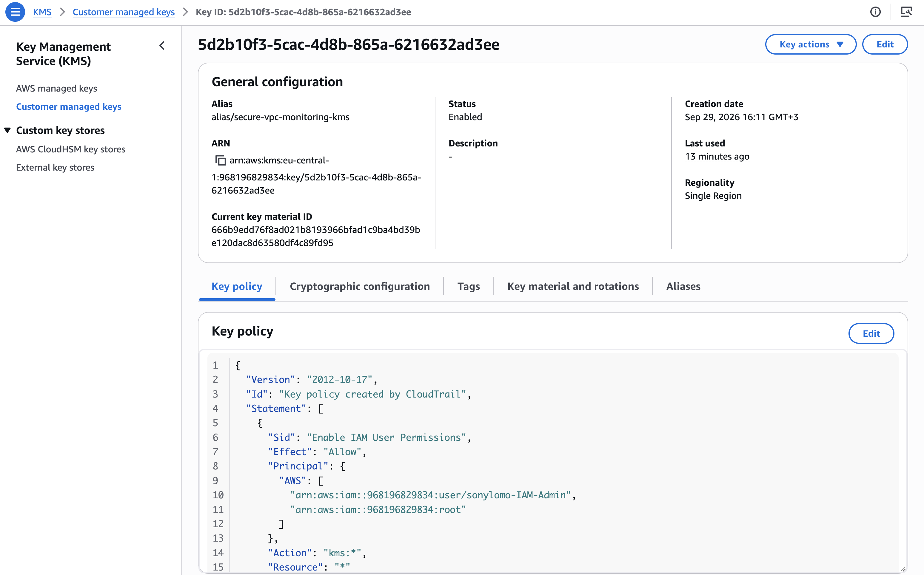Switch to the Tags tab
The height and width of the screenshot is (575, 924).
(469, 286)
